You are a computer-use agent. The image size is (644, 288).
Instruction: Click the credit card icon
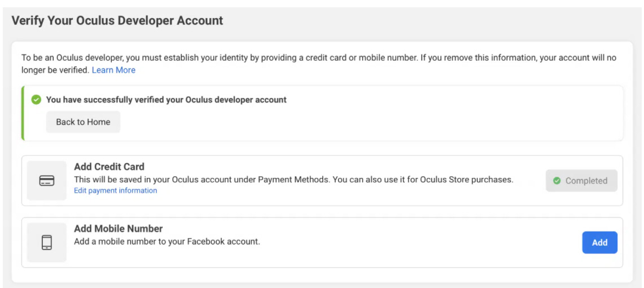[47, 181]
